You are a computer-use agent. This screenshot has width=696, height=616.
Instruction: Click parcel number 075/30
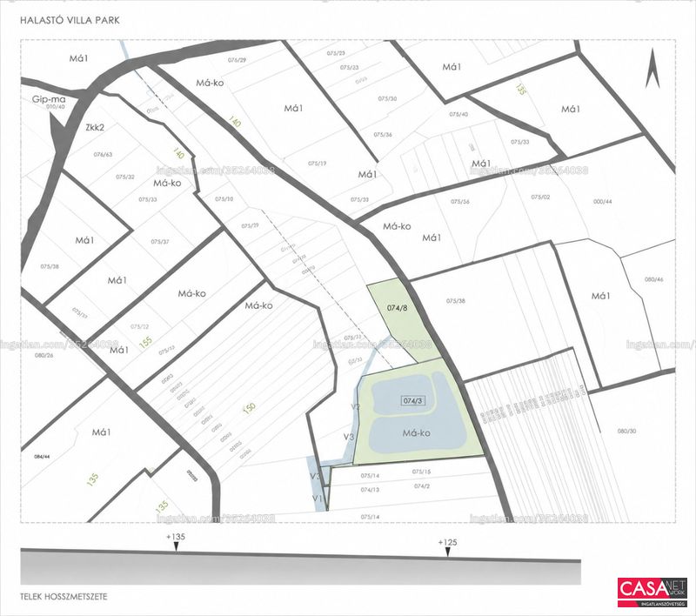point(387,98)
